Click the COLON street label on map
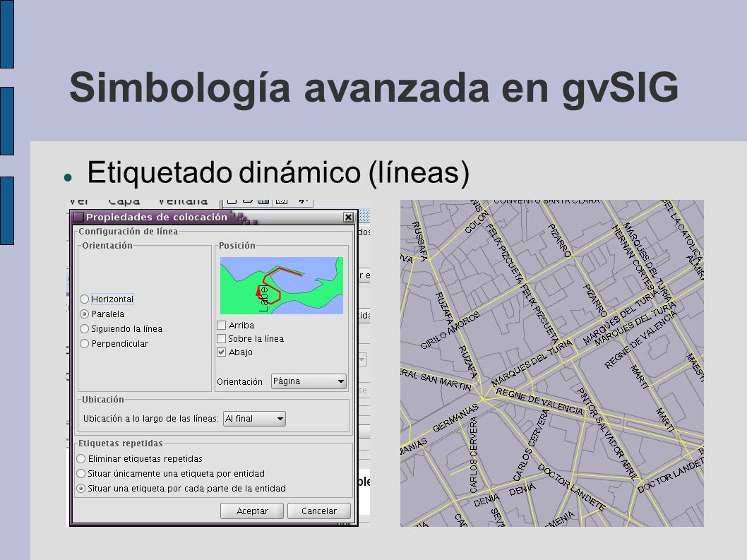The width and height of the screenshot is (747, 560). pyautogui.click(x=477, y=222)
